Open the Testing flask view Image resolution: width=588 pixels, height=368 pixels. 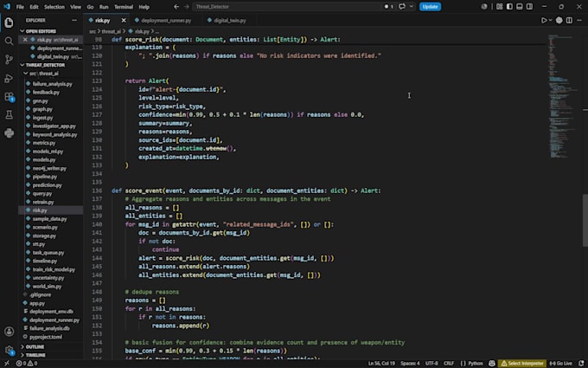[x=9, y=115]
